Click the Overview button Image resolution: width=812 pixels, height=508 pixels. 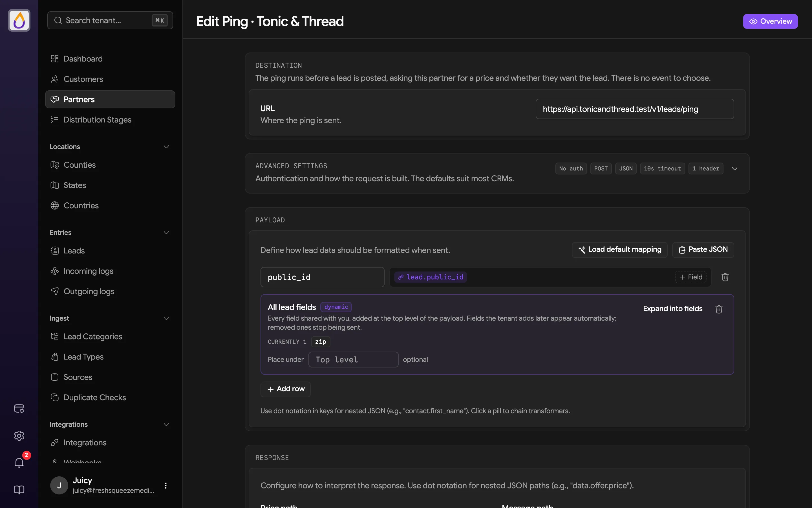(x=770, y=21)
